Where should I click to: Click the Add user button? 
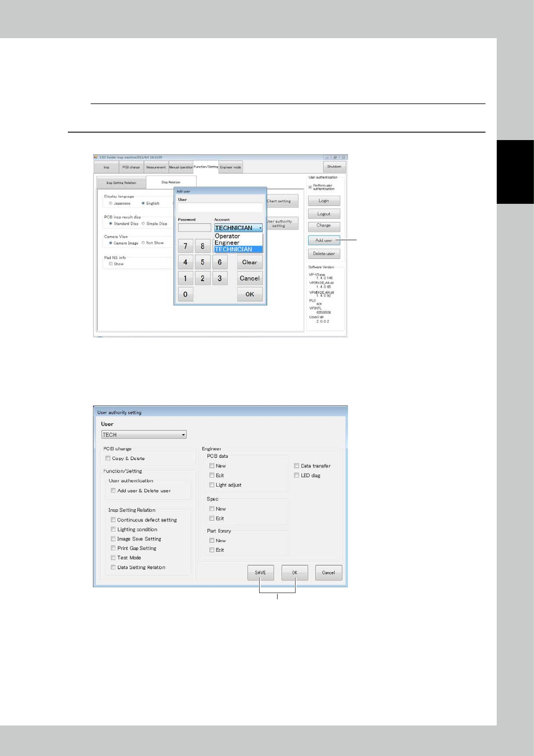click(324, 240)
